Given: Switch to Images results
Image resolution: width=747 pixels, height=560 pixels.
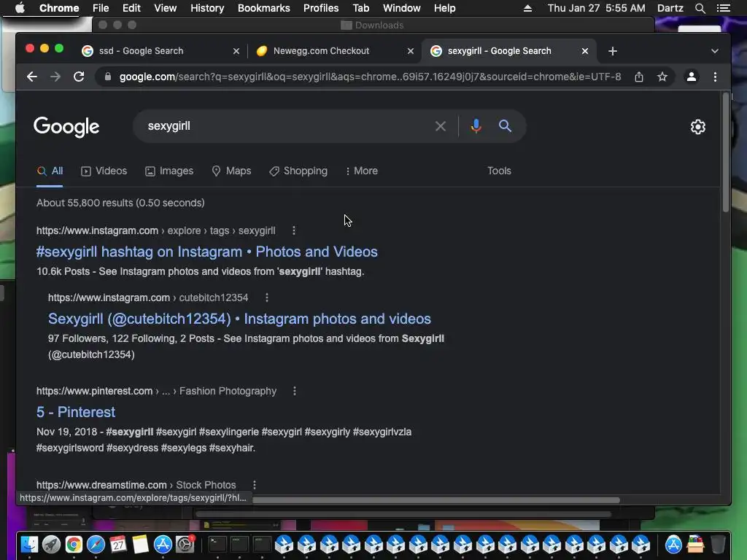Looking at the screenshot, I should coord(169,171).
